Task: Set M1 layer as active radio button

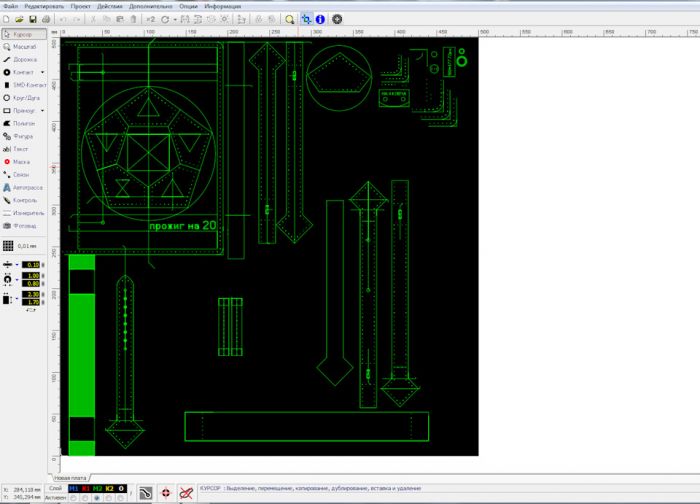Action: (74, 496)
